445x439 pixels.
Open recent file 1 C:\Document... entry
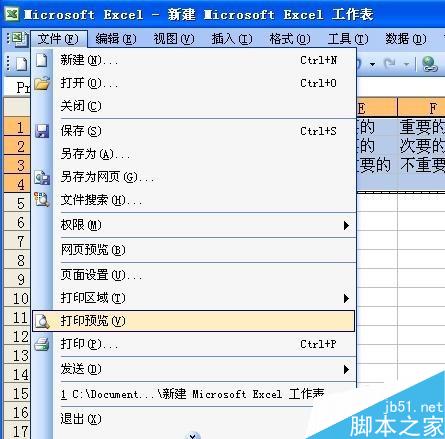[x=193, y=394]
